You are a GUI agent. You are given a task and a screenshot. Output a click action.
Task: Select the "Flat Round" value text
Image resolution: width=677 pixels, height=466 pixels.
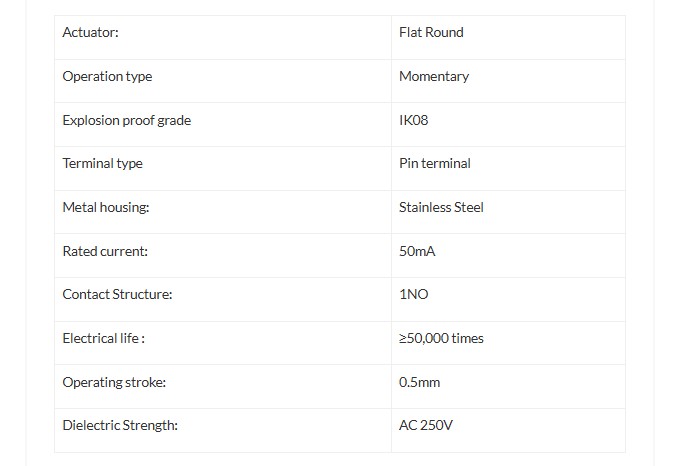[x=431, y=33]
